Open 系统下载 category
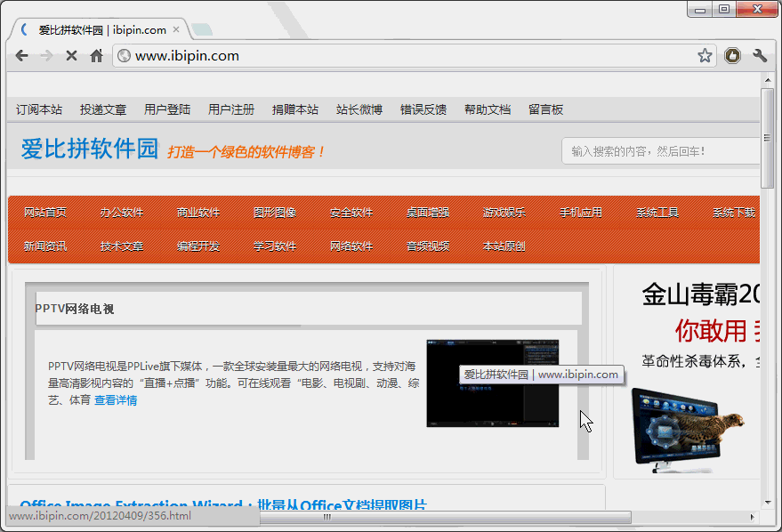This screenshot has width=782, height=532. tap(734, 213)
